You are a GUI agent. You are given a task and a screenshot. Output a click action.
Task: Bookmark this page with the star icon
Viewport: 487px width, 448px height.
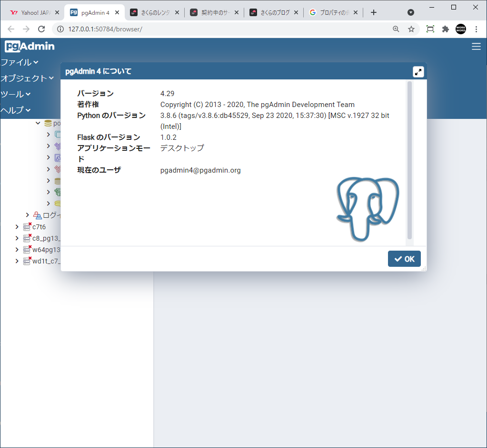[x=411, y=29]
